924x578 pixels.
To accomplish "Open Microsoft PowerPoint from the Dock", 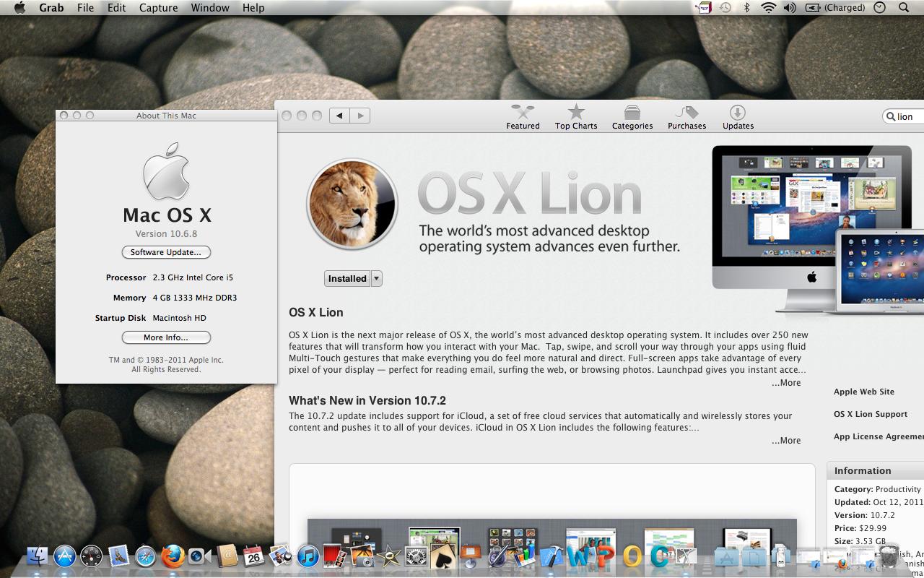I will (x=605, y=557).
